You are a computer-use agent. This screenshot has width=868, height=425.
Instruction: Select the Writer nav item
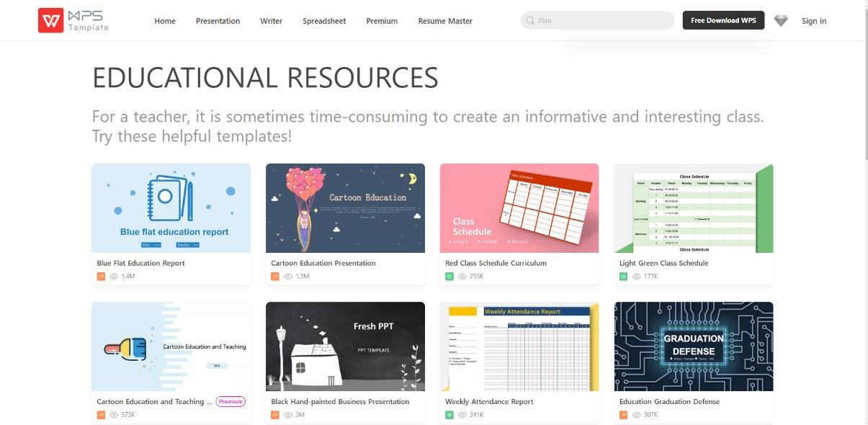(272, 21)
